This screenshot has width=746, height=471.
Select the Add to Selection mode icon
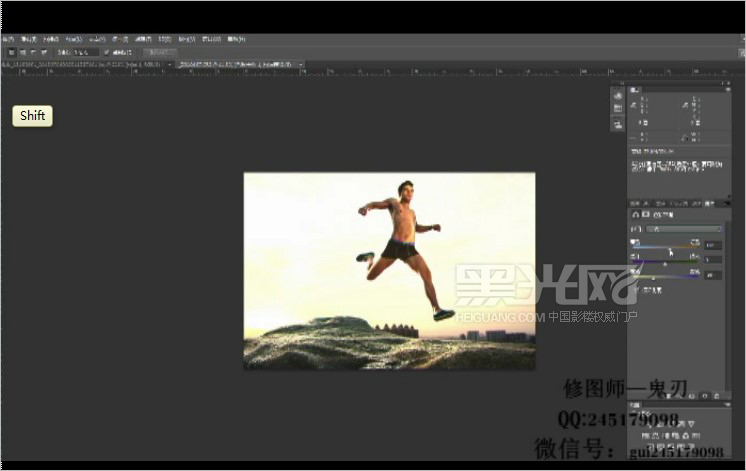click(22, 52)
